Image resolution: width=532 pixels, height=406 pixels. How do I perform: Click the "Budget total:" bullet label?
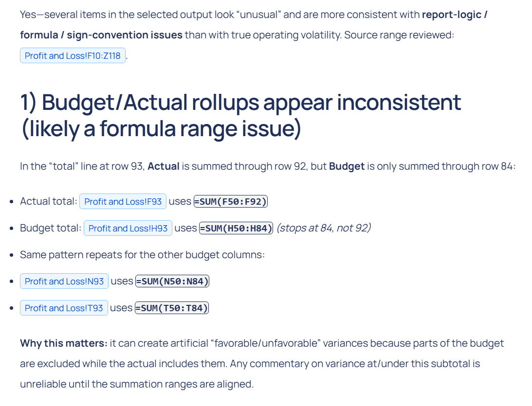pos(50,228)
